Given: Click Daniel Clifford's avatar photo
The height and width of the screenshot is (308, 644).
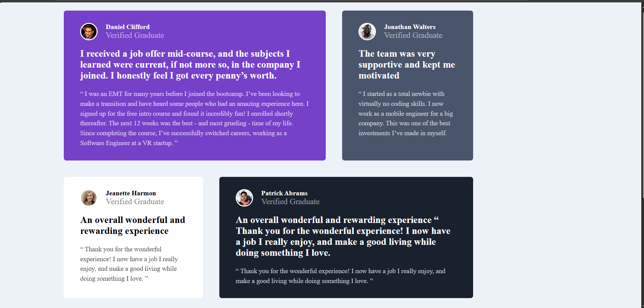Looking at the screenshot, I should 89,31.
